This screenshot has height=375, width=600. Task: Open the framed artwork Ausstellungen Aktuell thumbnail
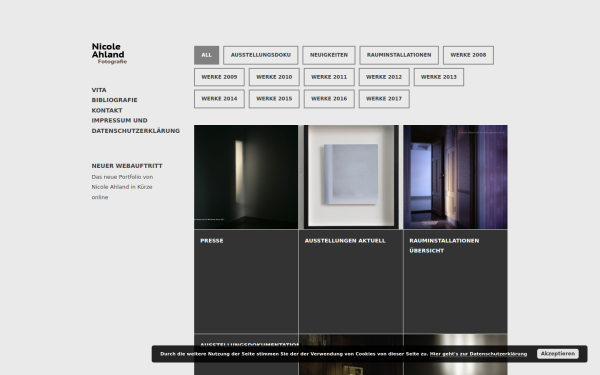click(x=351, y=177)
